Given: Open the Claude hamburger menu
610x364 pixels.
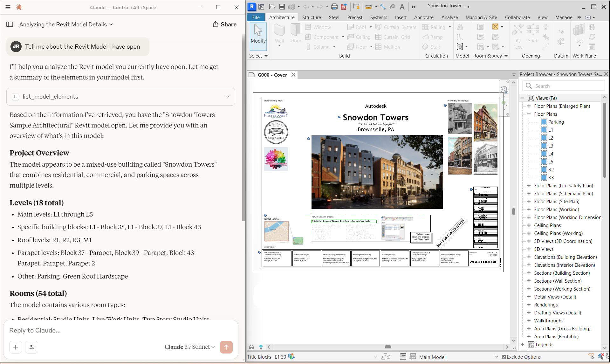Looking at the screenshot, I should 8,7.
